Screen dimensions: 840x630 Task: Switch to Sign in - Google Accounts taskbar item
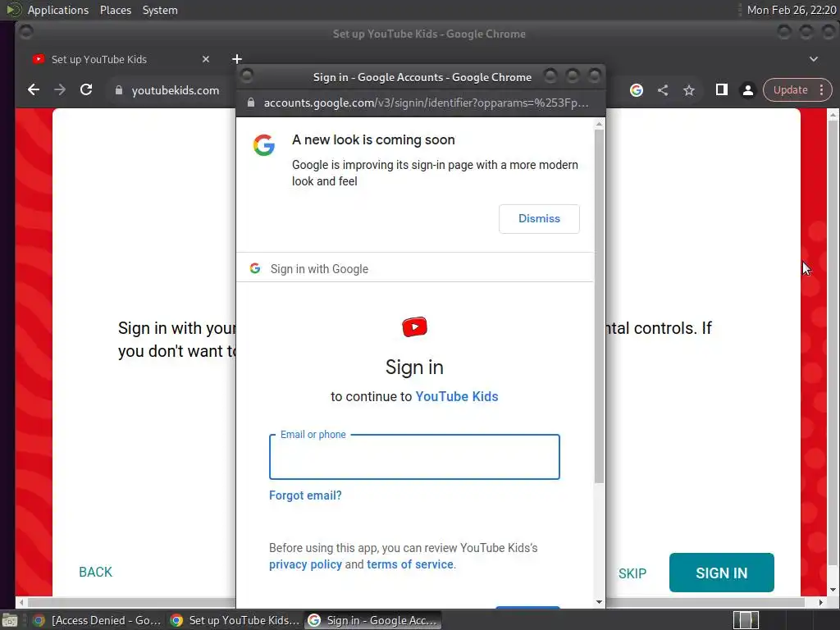[x=373, y=620]
